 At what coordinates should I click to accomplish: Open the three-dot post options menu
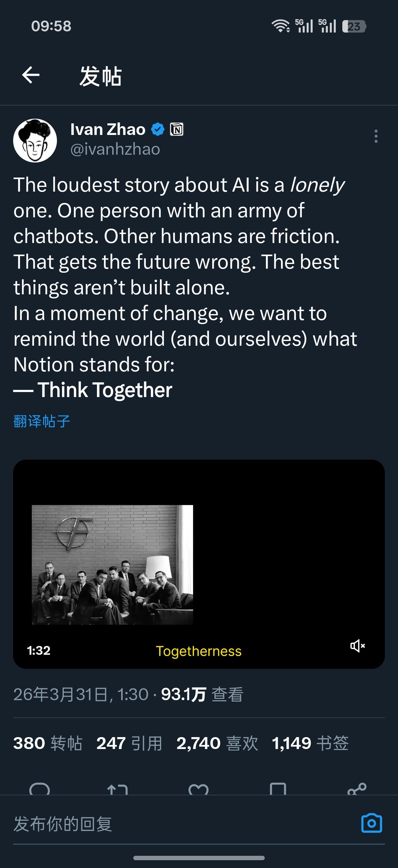pos(376,136)
